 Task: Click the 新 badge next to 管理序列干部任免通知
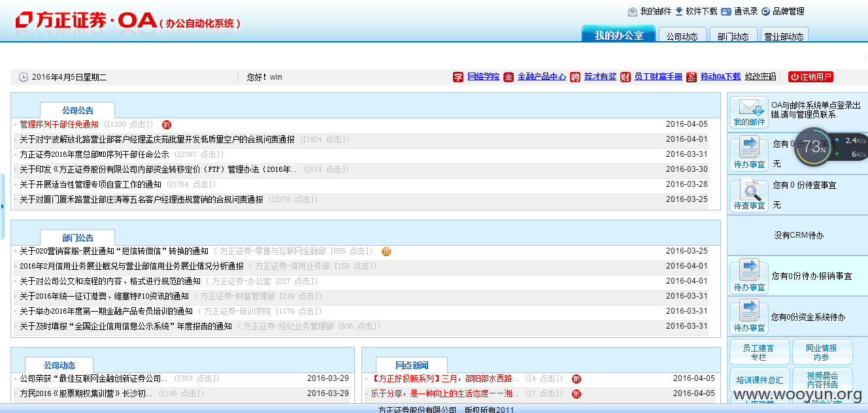[x=167, y=124]
